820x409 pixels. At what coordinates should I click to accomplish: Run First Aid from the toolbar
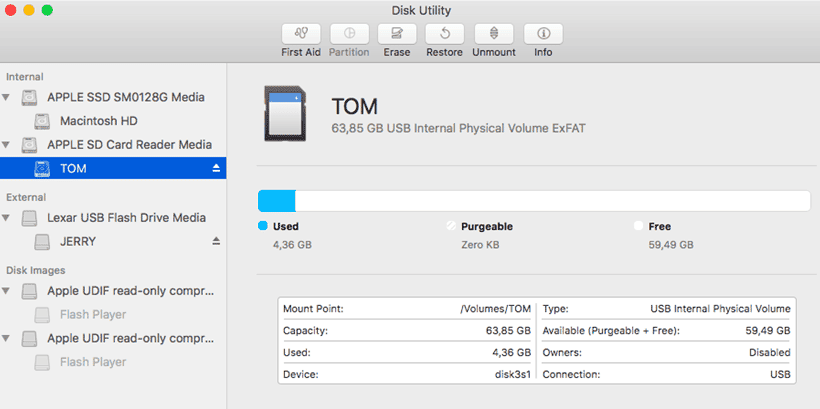[301, 34]
